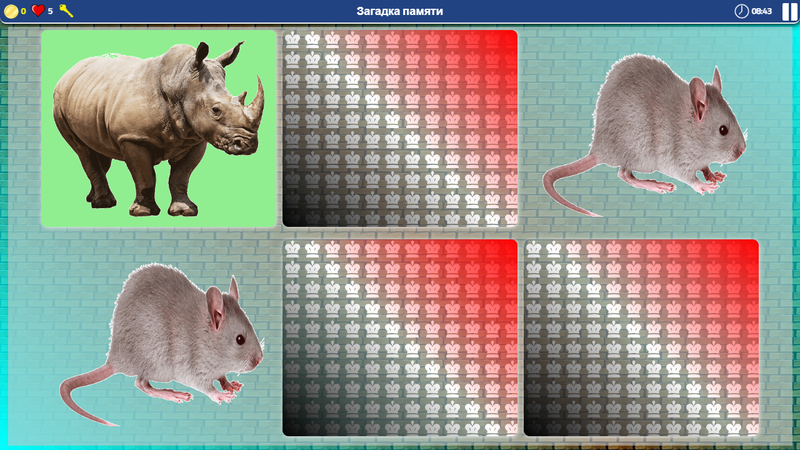This screenshot has width=800, height=450.
Task: Flip the bottom row middle face-down card
Action: [x=399, y=338]
